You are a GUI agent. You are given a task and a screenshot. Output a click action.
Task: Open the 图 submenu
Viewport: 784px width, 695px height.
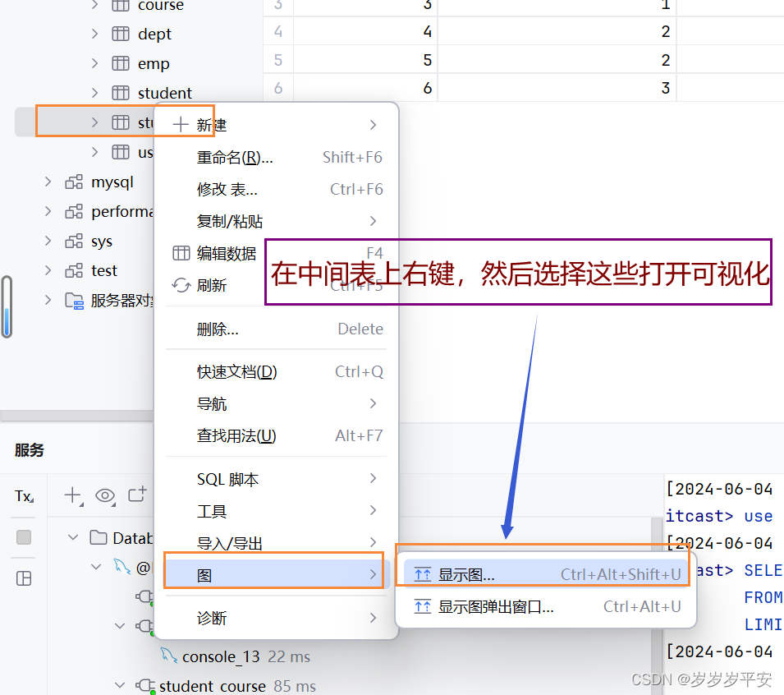coord(276,574)
